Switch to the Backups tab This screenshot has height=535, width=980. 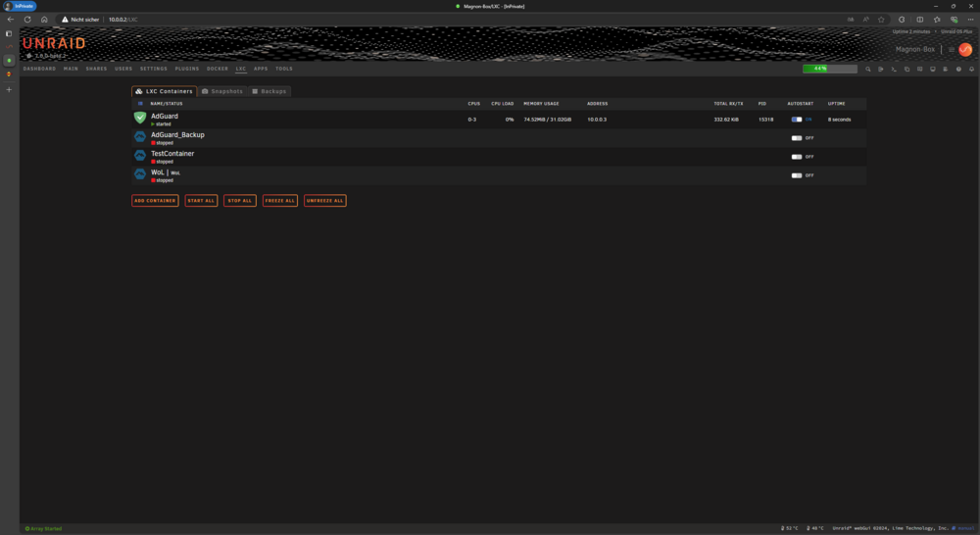coord(269,91)
